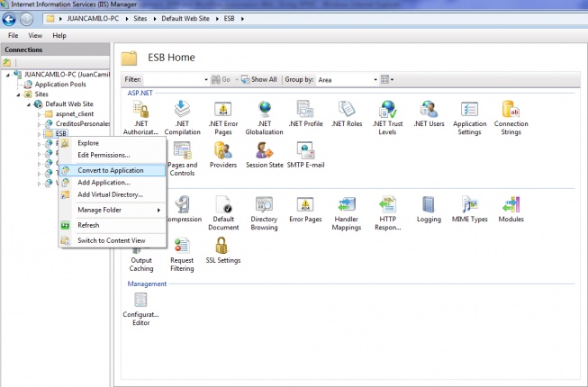Expand the CreditosPersonales application node
This screenshot has height=387, width=588.
(x=39, y=124)
